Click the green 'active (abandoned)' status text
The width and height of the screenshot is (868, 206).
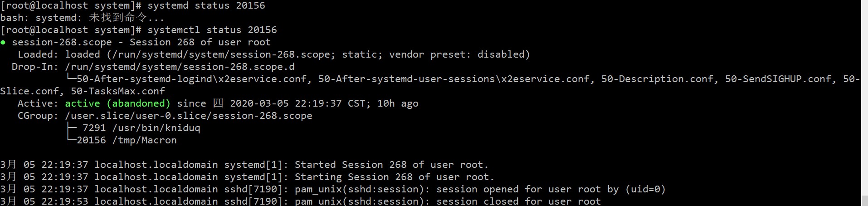click(117, 103)
